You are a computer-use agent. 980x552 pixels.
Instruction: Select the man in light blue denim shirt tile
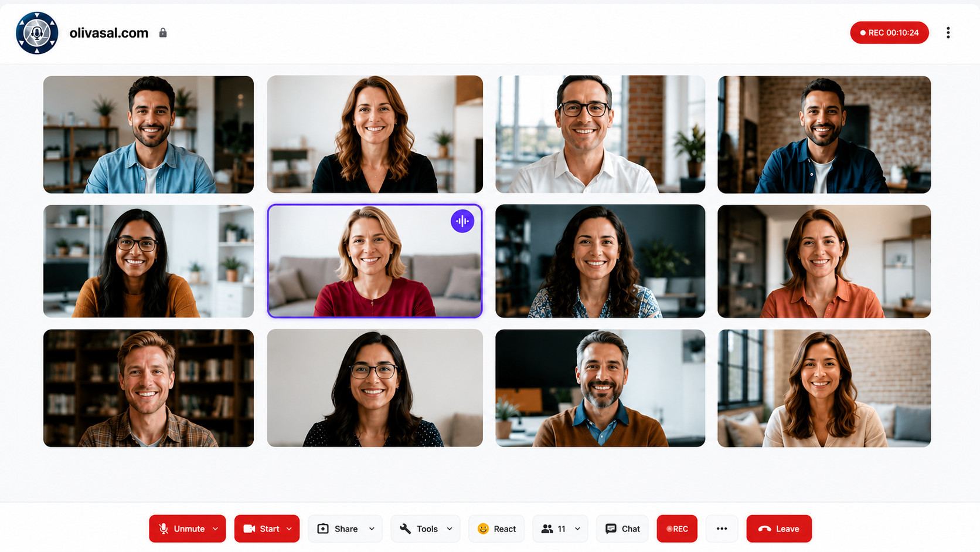(148, 134)
